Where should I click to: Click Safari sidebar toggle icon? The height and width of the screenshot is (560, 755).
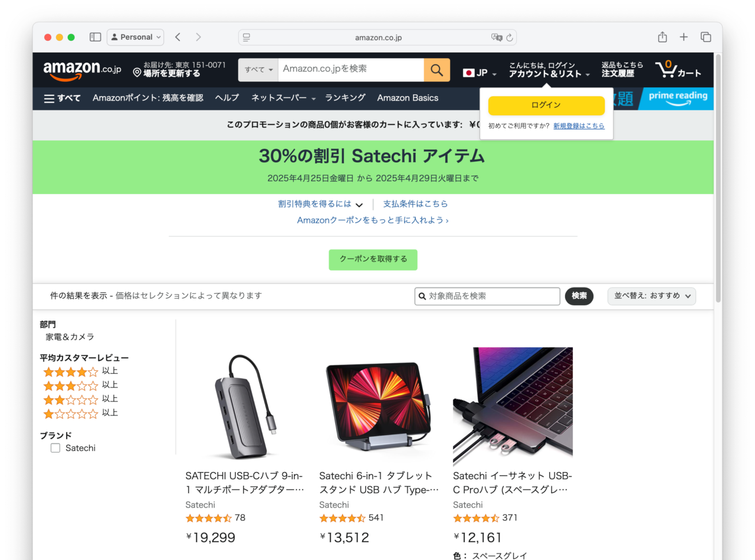[96, 37]
